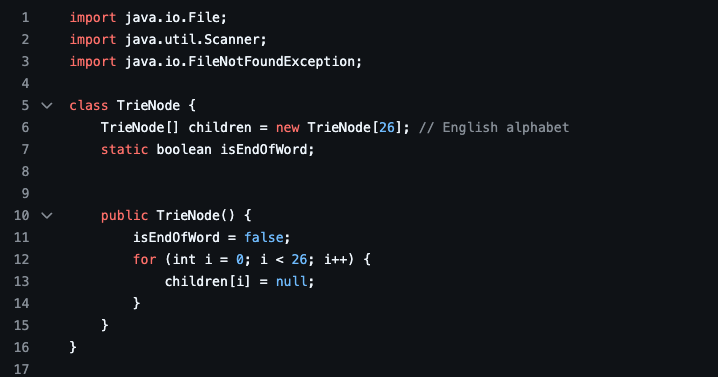The width and height of the screenshot is (718, 377).
Task: Click the word Scanner on line 2
Action: coord(232,40)
